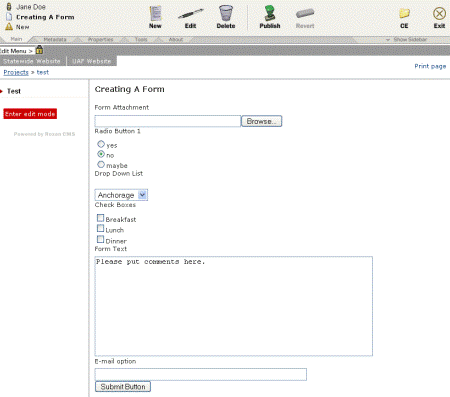Click the Browse button
The image size is (450, 397).
coord(262,121)
